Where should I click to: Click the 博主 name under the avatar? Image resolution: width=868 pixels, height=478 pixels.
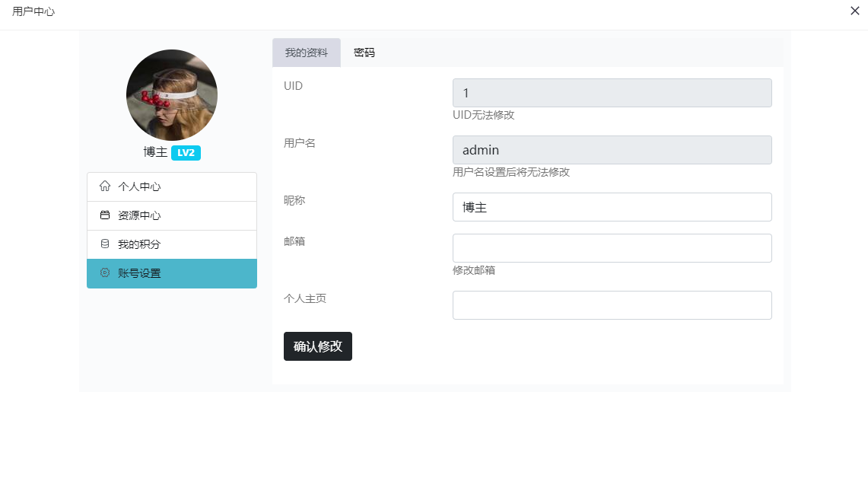(155, 152)
